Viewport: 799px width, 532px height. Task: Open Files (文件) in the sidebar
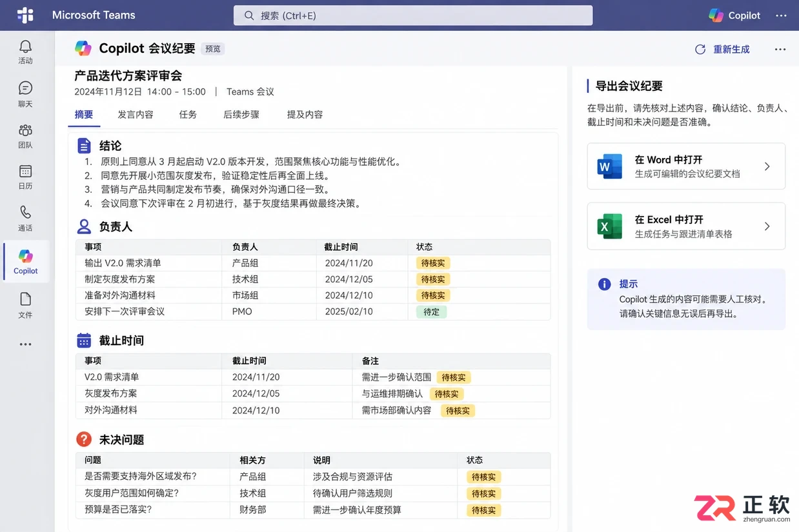pos(25,305)
